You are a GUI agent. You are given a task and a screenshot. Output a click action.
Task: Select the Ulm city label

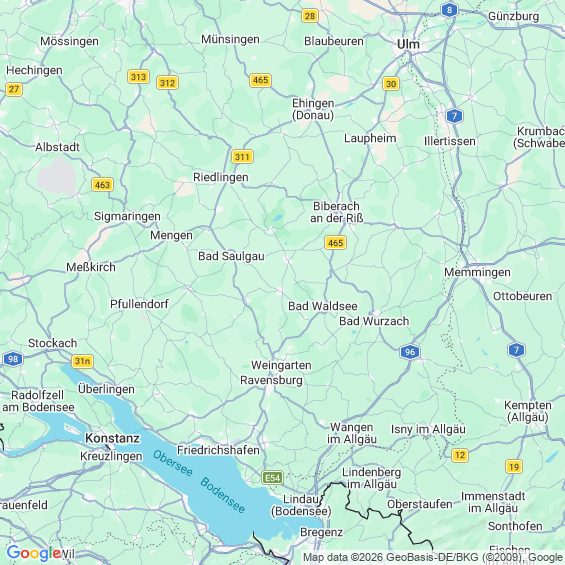coord(408,44)
